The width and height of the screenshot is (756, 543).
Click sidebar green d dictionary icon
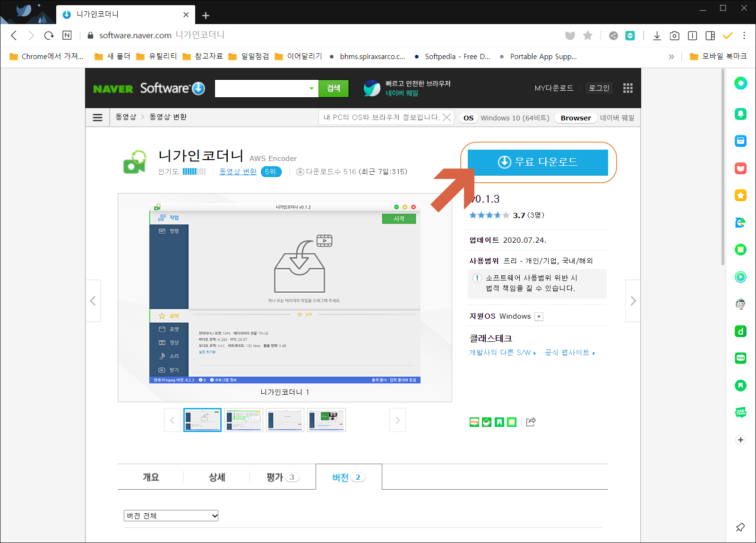coord(740,331)
